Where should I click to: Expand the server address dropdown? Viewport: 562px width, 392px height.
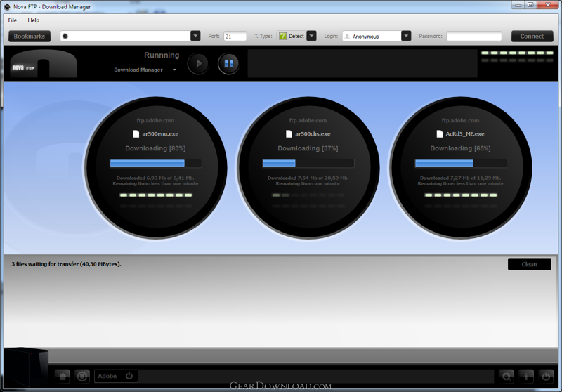tap(195, 36)
